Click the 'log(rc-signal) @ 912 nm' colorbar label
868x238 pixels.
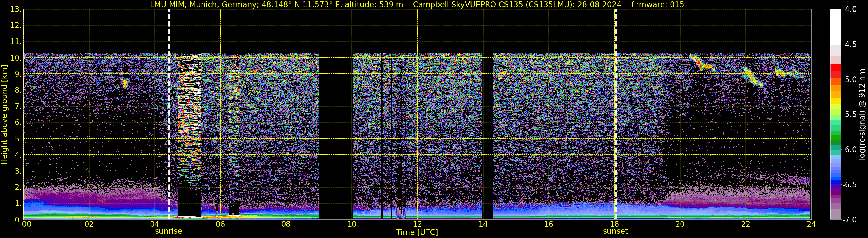coord(862,114)
